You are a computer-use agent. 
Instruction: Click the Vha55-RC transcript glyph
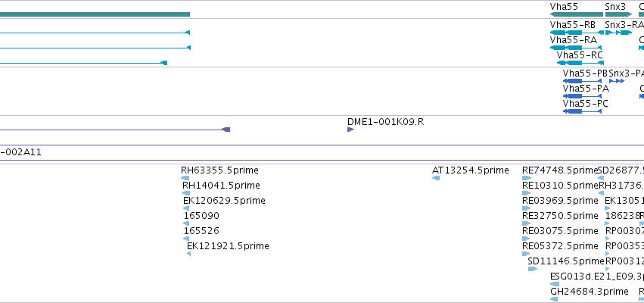(580, 63)
